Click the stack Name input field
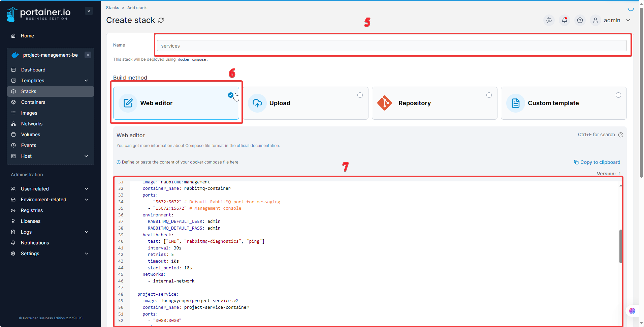This screenshot has height=327, width=644. pyautogui.click(x=391, y=46)
